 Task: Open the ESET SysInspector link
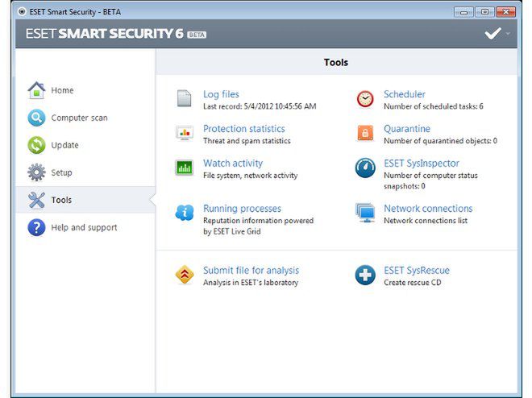click(x=422, y=164)
